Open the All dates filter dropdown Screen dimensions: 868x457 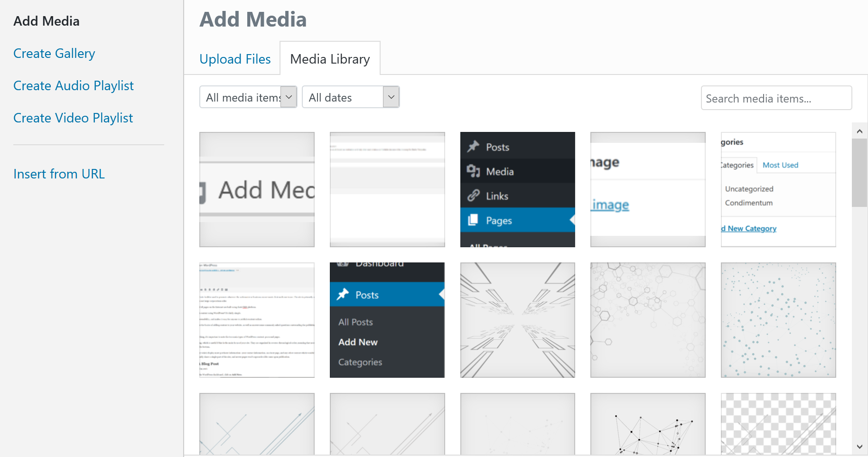[351, 97]
